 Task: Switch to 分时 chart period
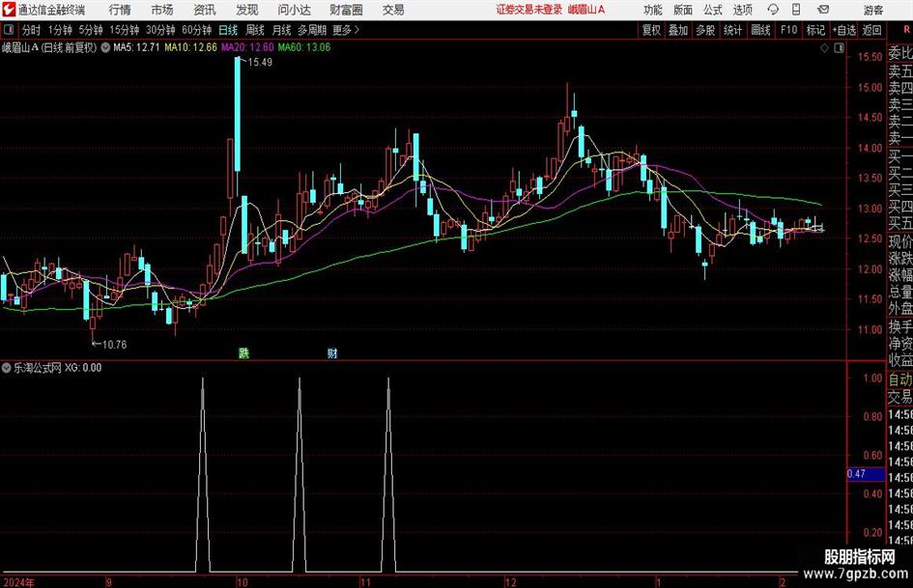pyautogui.click(x=32, y=30)
